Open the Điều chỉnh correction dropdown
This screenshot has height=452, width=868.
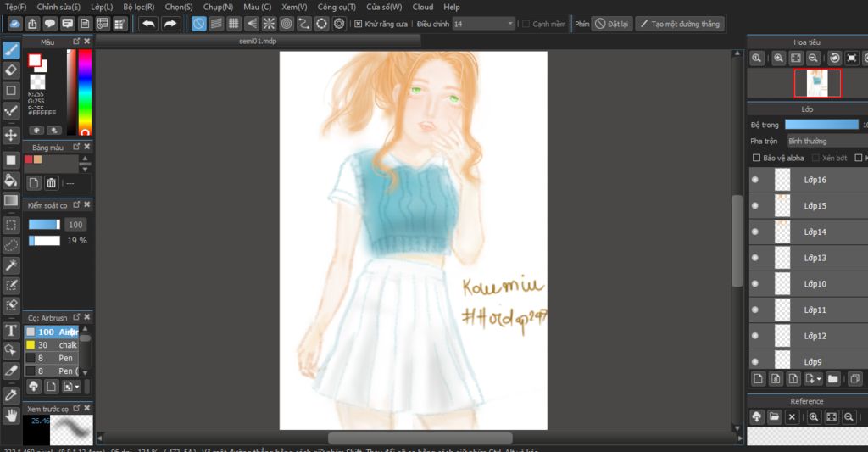484,24
